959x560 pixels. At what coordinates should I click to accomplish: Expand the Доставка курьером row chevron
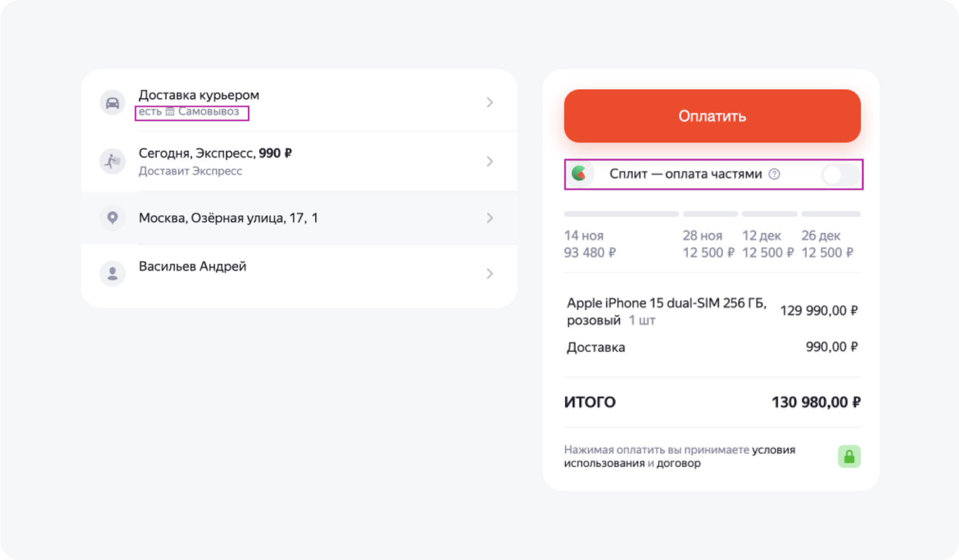(490, 102)
